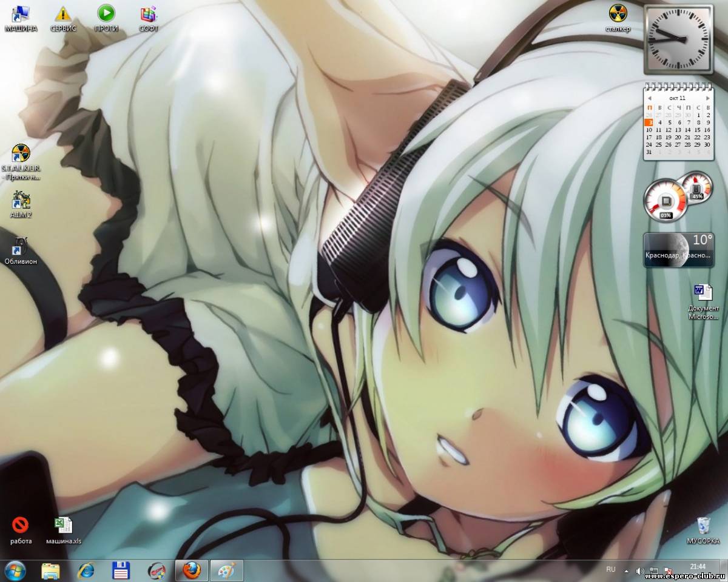Open the volume control in the tray
Viewport: 728px width, 582px height.
point(639,570)
